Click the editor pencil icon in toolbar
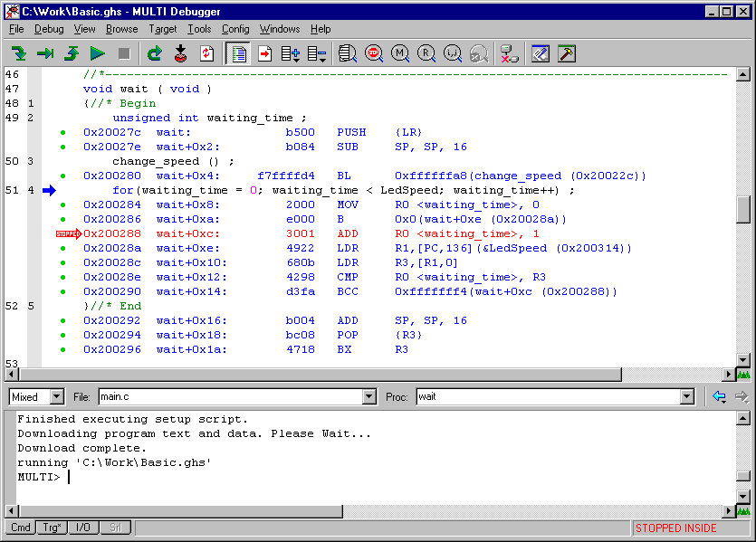The width and height of the screenshot is (756, 542). click(541, 53)
